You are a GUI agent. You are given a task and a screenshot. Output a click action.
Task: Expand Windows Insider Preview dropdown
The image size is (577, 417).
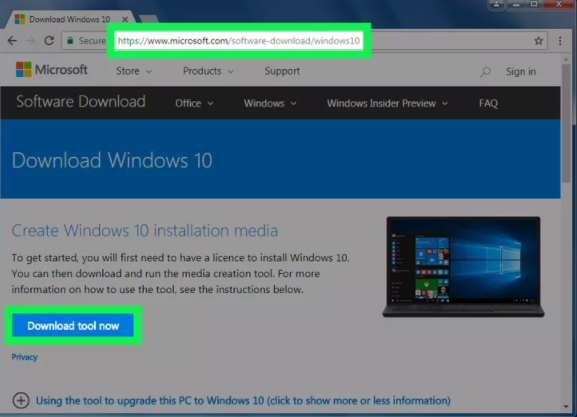[x=387, y=103]
